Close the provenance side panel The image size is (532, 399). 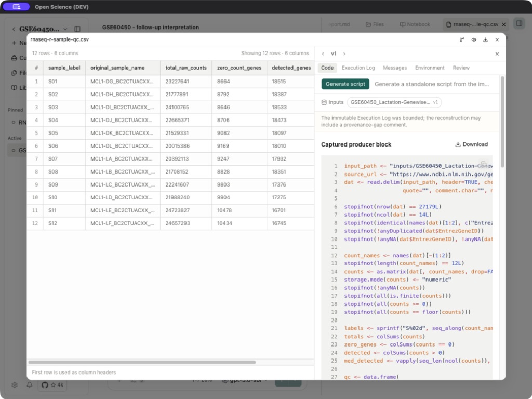click(497, 54)
